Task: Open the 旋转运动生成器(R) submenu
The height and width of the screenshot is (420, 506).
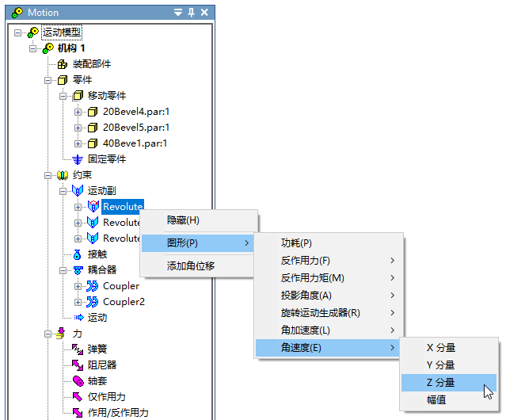Action: click(329, 313)
